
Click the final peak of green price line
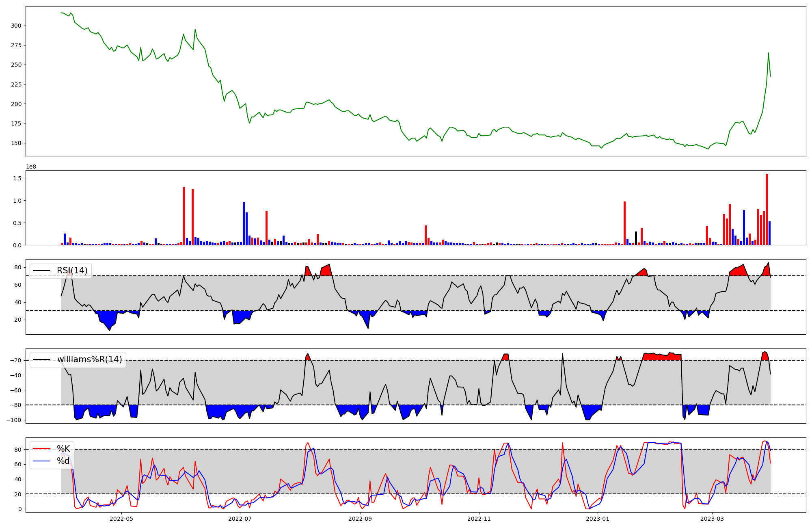click(x=768, y=53)
